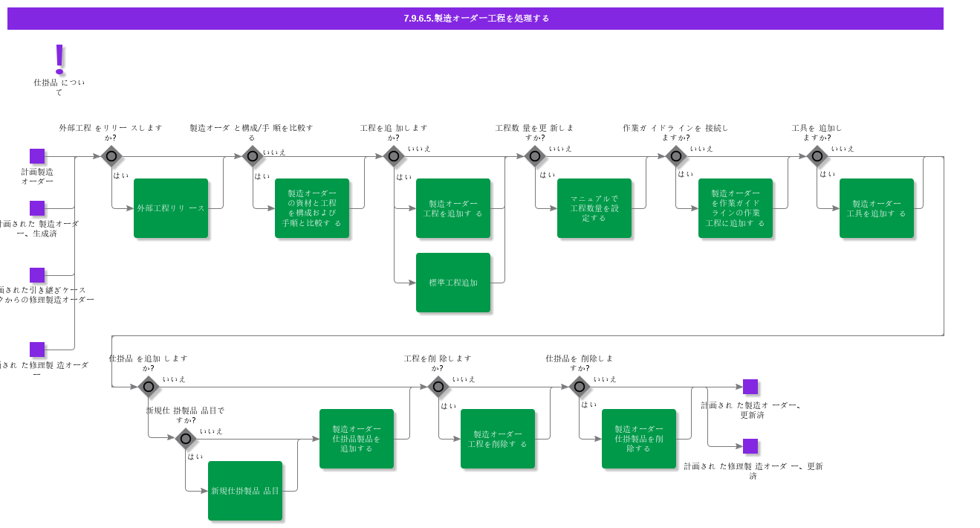Select the 計画された製造オーダー、生成済 purple event square

(x=37, y=208)
